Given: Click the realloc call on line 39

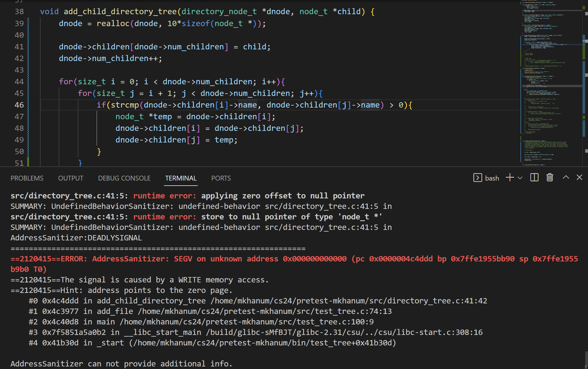Looking at the screenshot, I should [x=113, y=24].
